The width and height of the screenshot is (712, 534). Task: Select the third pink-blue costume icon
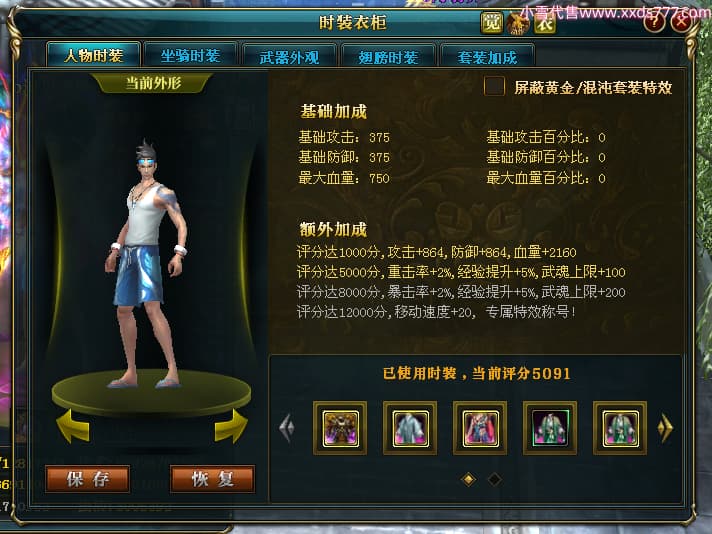point(480,428)
